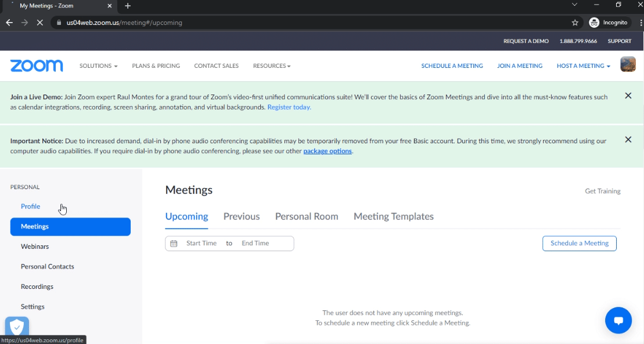Switch to the Upcoming tab
The width and height of the screenshot is (644, 344).
point(186,216)
